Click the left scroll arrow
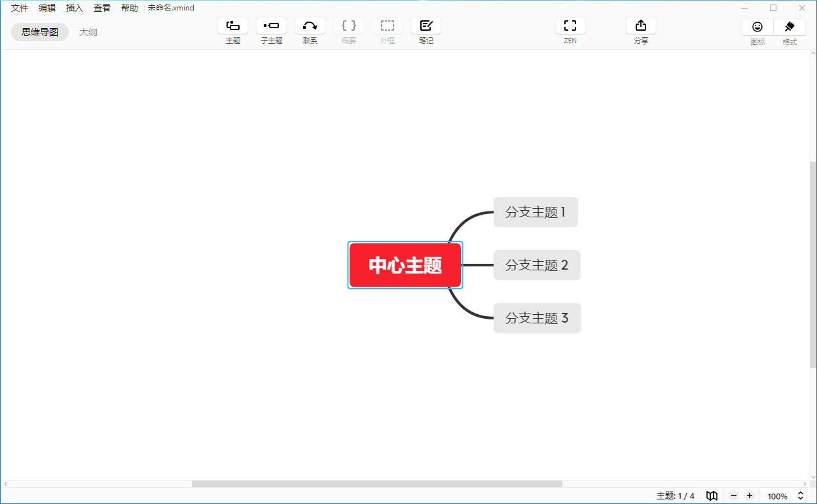The width and height of the screenshot is (817, 504). pos(5,484)
